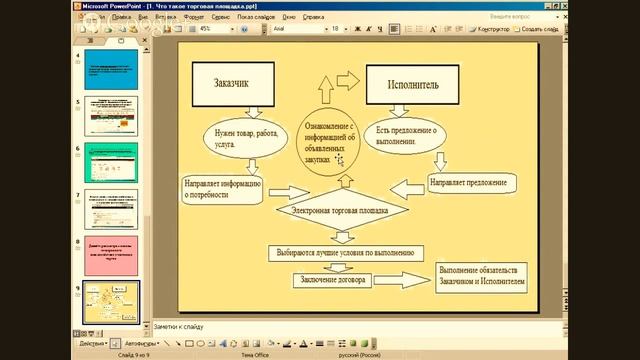This screenshot has width=640, height=360.
Task: Decrease indent level icon
Action: point(447,29)
